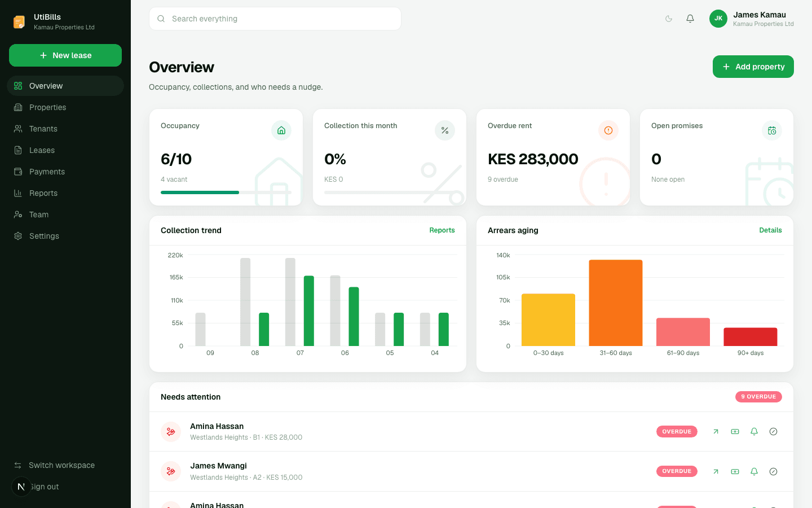The width and height of the screenshot is (812, 508).
Task: Go to Overview in sidebar
Action: (65, 86)
